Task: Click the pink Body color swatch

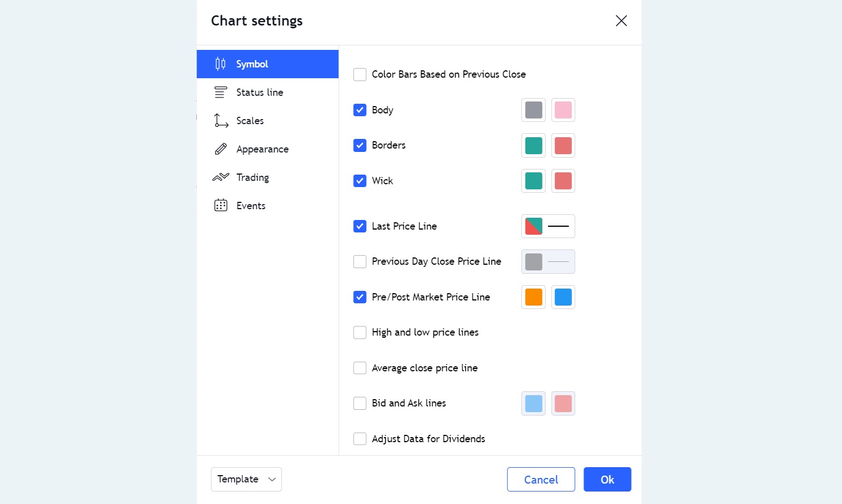Action: tap(563, 110)
